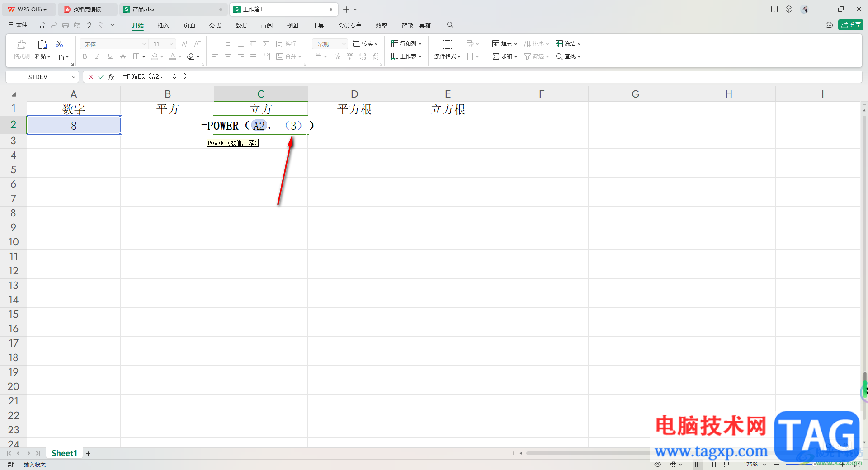
Task: Click the Format Painter icon
Action: (x=21, y=44)
